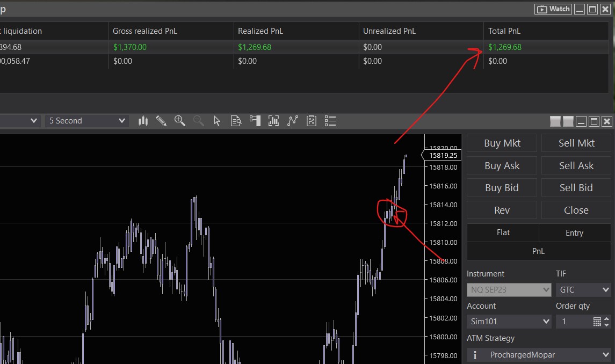Click the Buy Bid button
The width and height of the screenshot is (615, 364).
point(502,187)
